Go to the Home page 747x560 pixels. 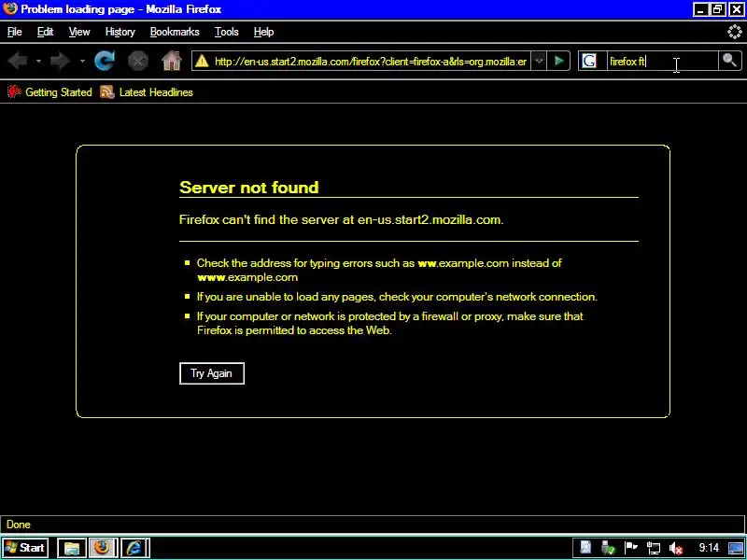tap(172, 61)
